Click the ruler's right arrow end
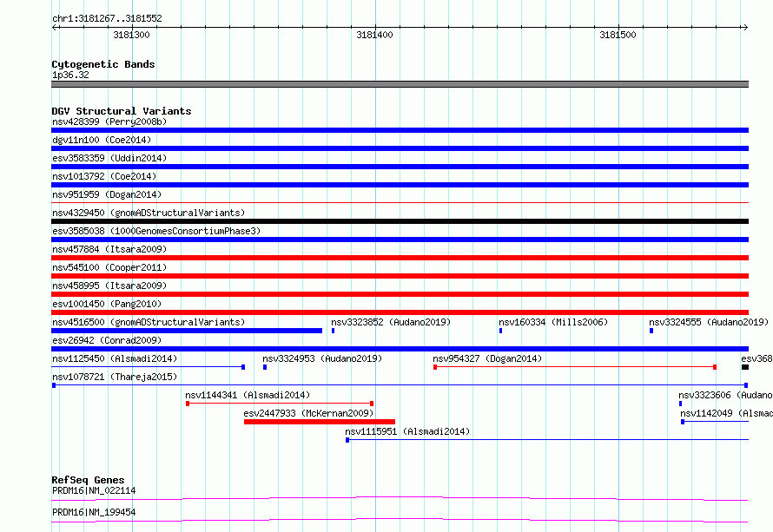The width and height of the screenshot is (773, 532). 745,27
